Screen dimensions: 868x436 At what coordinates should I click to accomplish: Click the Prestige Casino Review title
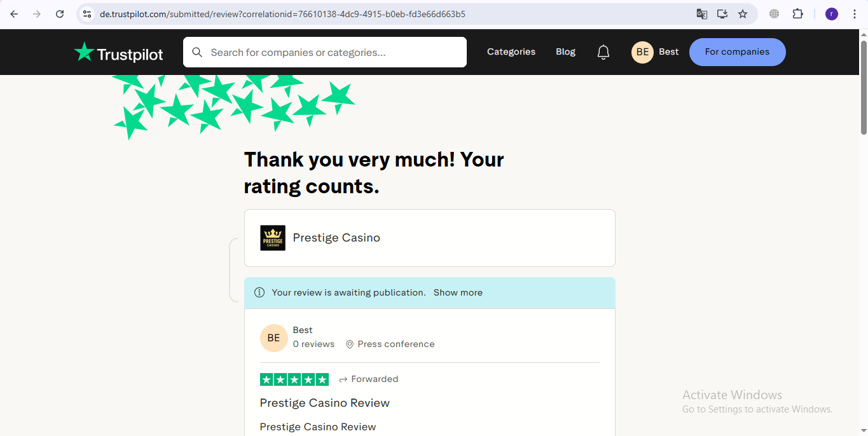325,403
